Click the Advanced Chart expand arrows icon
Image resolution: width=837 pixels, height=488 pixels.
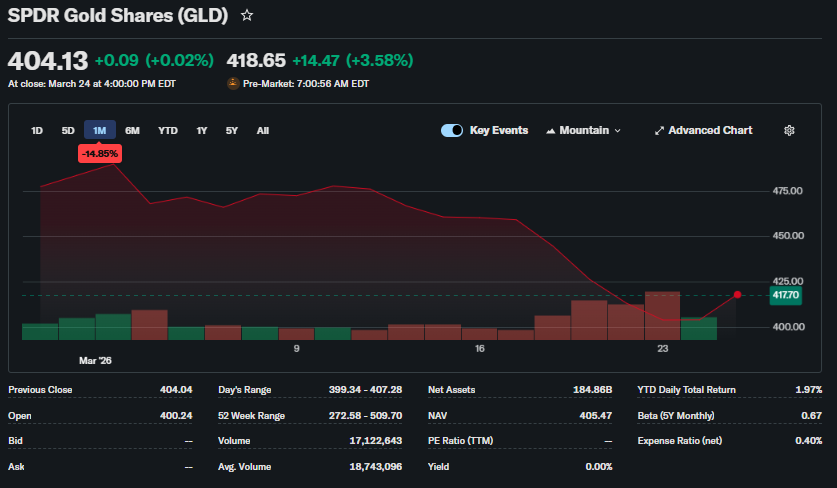(x=659, y=131)
